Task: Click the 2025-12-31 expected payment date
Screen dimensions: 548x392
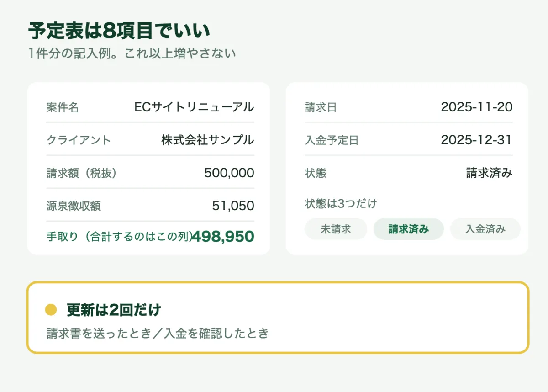Action: point(477,140)
